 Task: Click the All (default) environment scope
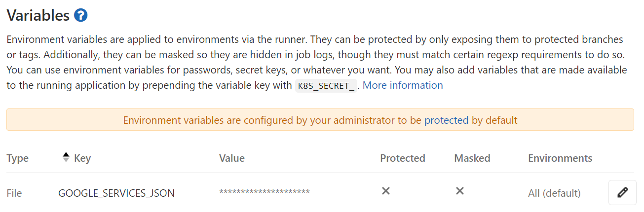coord(554,193)
